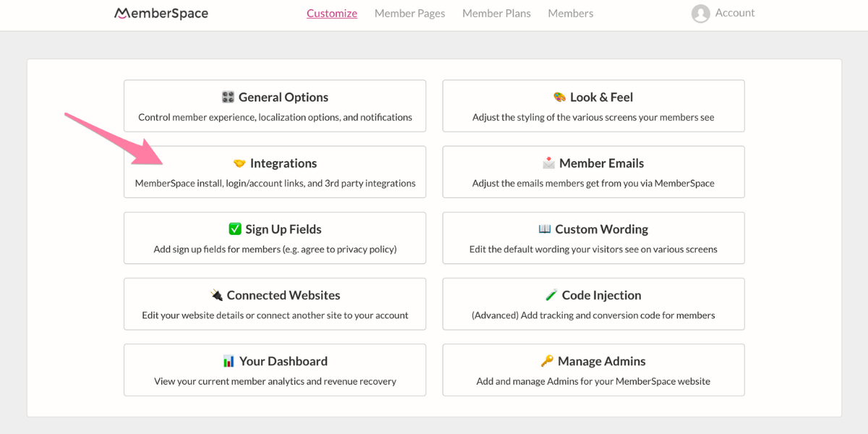Click the Connected Websites plug icon

[216, 295]
